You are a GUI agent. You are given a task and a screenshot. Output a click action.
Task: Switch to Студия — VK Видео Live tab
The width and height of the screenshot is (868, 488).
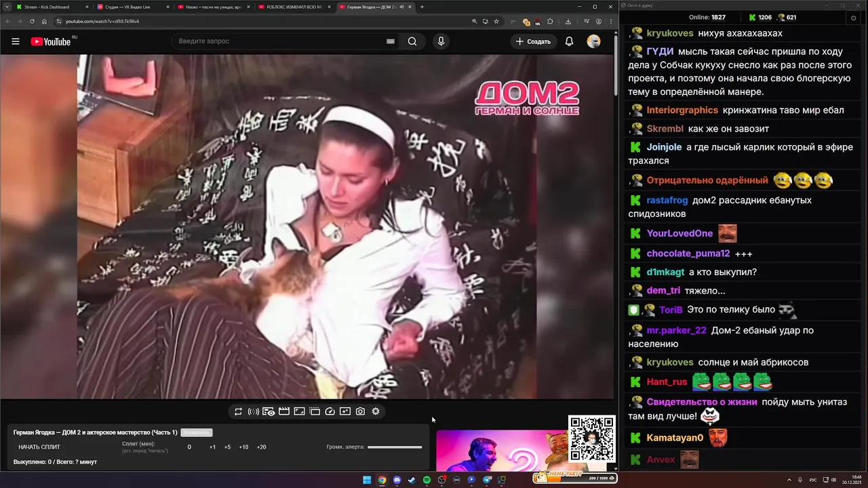point(132,7)
